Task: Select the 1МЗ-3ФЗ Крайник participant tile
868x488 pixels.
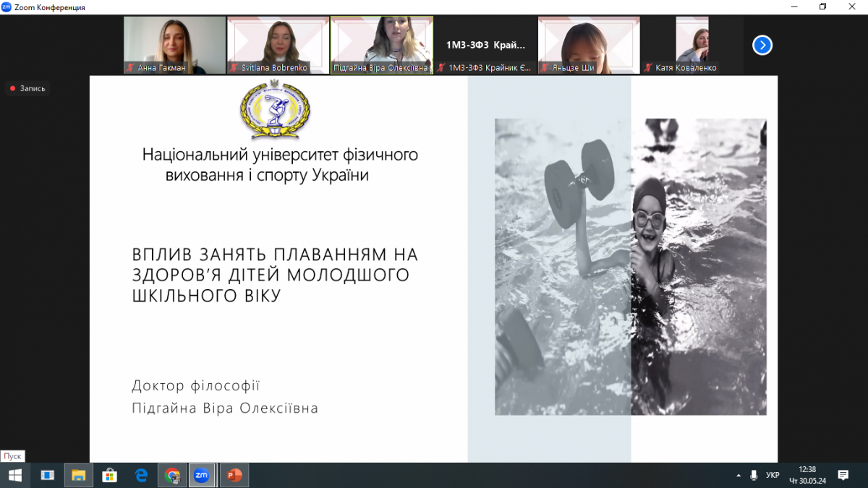Action: 485,45
